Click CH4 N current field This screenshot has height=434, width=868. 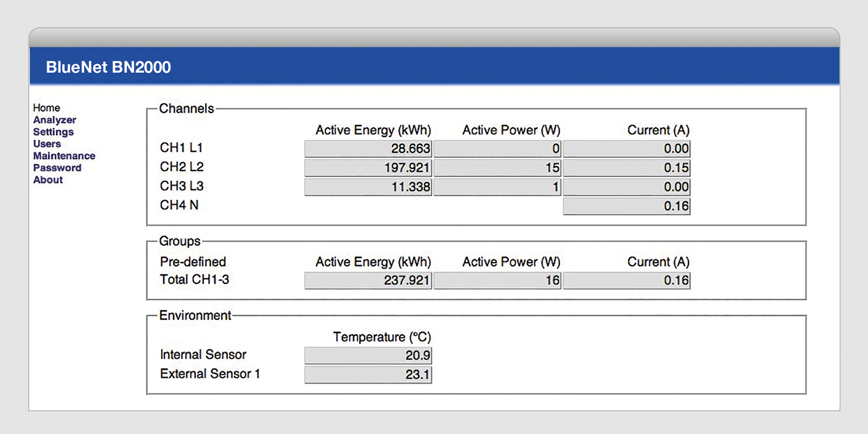click(x=627, y=206)
